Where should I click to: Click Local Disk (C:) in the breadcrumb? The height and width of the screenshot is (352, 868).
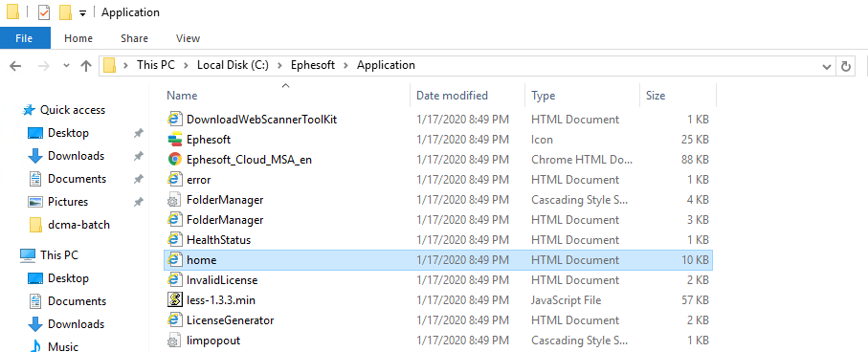pos(233,65)
